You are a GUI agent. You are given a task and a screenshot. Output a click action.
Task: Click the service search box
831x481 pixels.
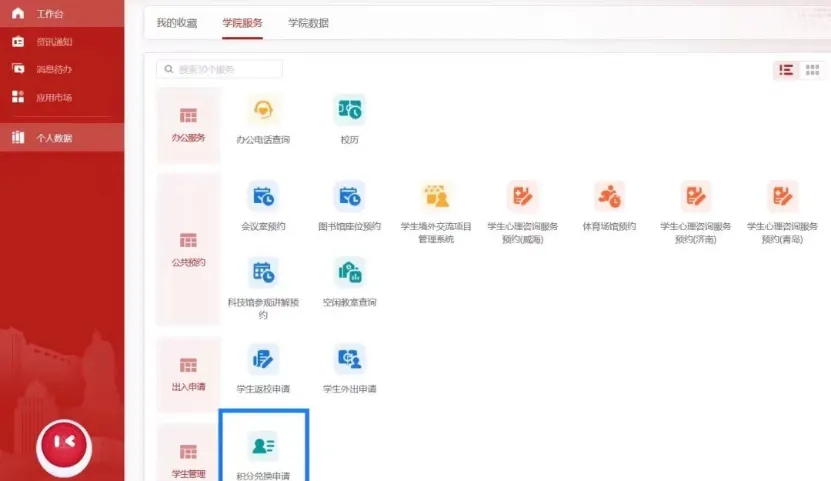220,69
